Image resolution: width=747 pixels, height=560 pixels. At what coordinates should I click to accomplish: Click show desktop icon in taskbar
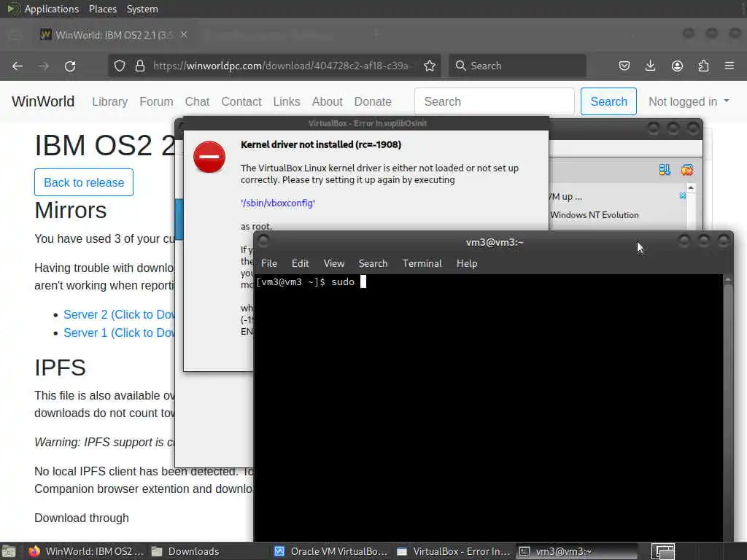pyautogui.click(x=9, y=551)
